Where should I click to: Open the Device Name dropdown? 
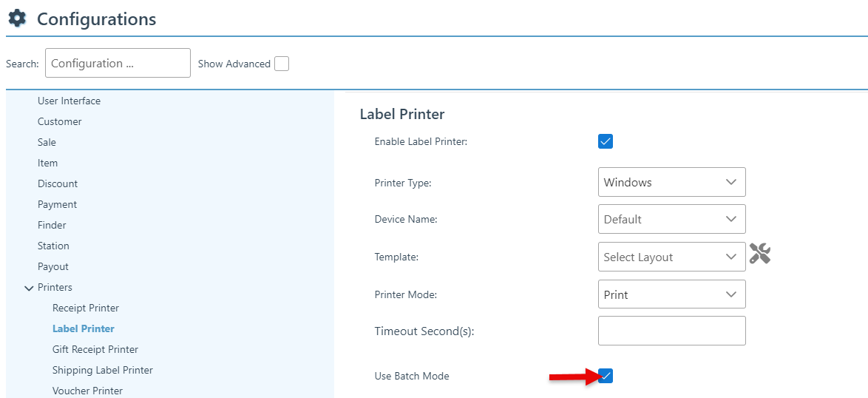point(671,219)
